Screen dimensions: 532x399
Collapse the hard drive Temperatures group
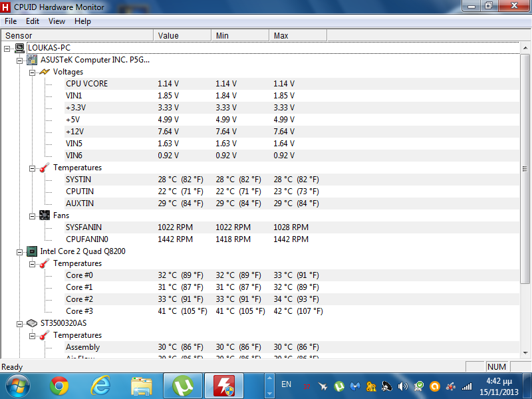(32, 336)
